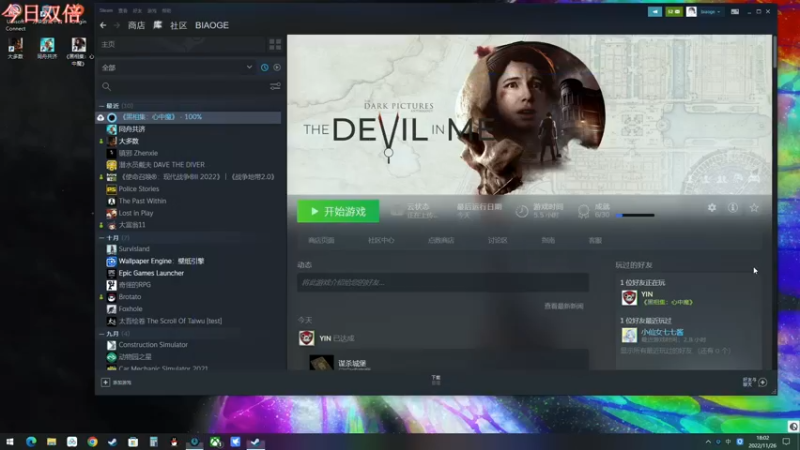Screen dimensions: 800x450
Task: Open game settings gear icon
Action: pyautogui.click(x=712, y=208)
